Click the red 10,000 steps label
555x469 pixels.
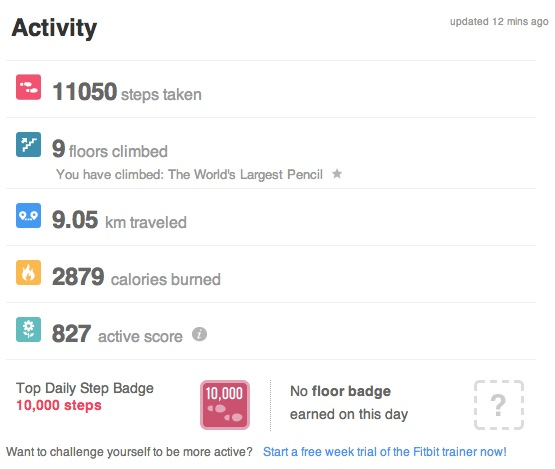click(x=59, y=405)
